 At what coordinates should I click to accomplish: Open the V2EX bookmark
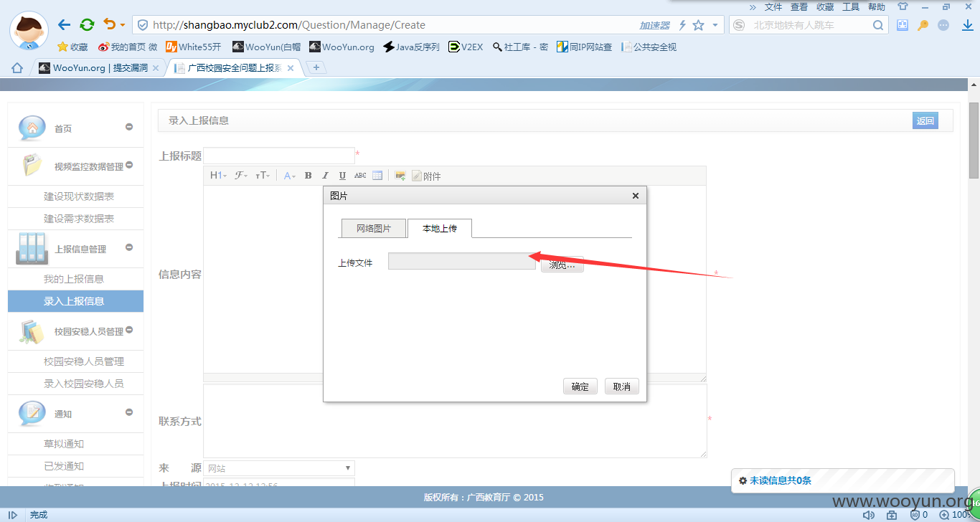tap(466, 47)
